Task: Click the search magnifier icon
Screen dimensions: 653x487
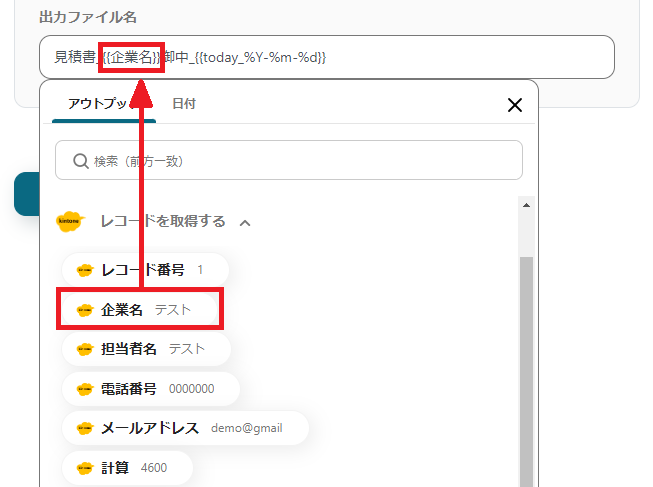Action: [80, 161]
